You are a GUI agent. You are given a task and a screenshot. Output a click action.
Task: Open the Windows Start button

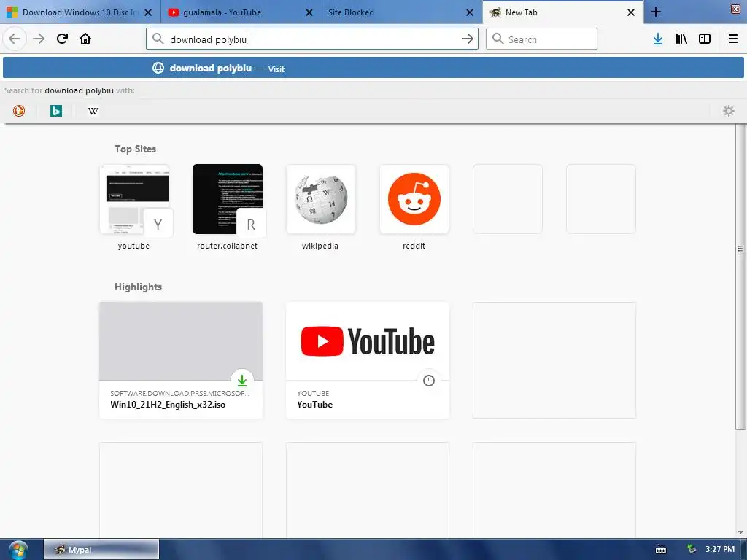coord(18,550)
